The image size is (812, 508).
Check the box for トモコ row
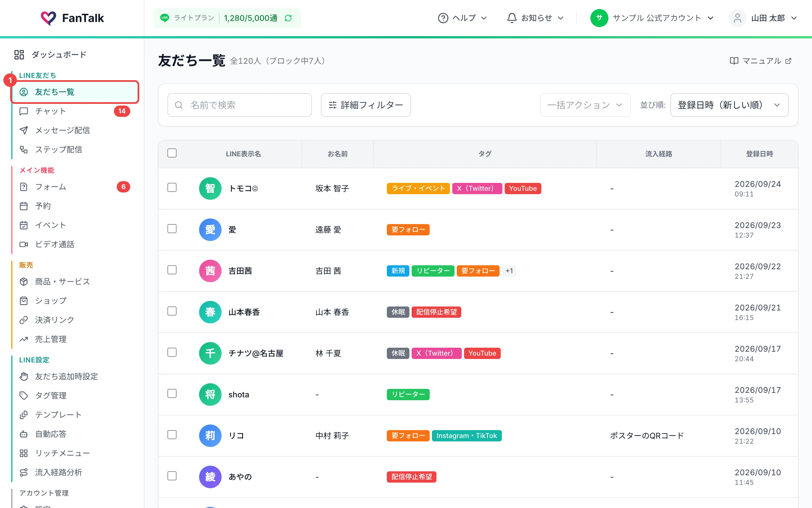tap(172, 187)
